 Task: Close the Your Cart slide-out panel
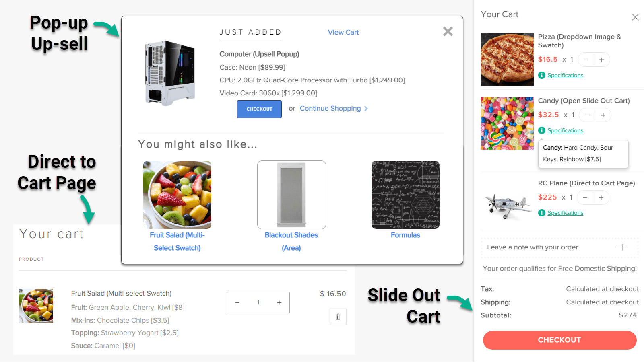[x=635, y=17]
